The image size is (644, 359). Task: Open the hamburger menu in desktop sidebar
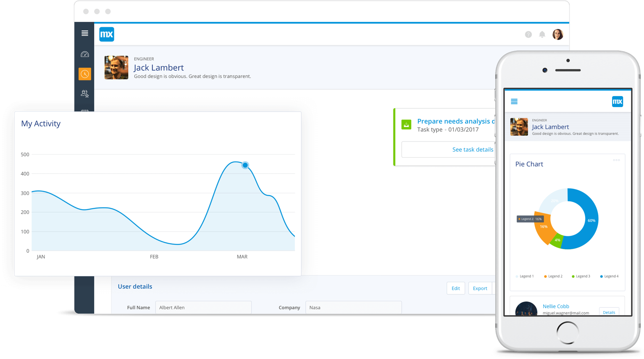84,33
